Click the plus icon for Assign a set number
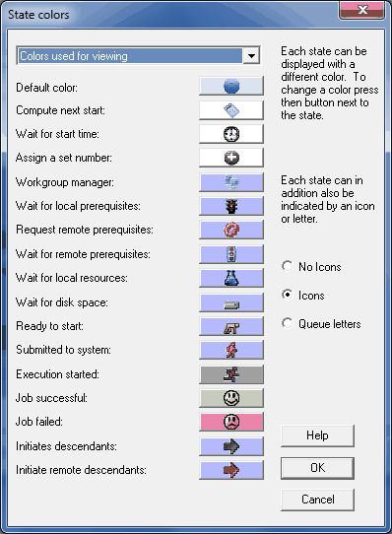 pos(231,158)
